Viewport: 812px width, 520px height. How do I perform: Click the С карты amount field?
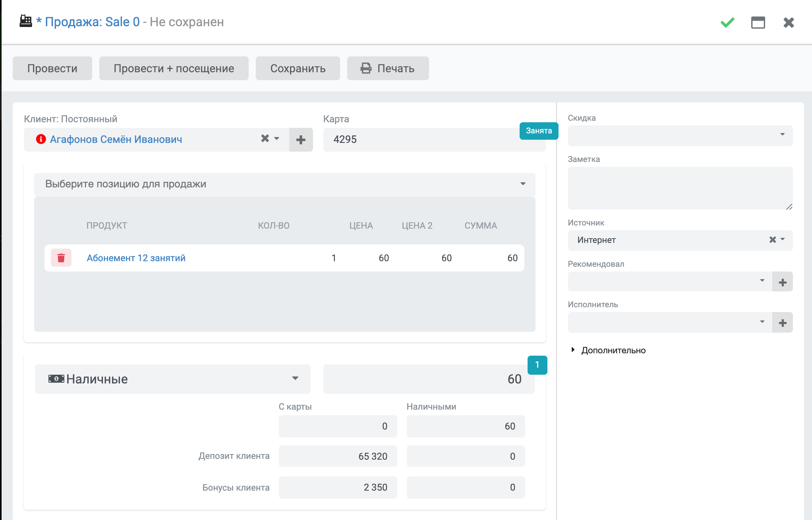coord(338,426)
